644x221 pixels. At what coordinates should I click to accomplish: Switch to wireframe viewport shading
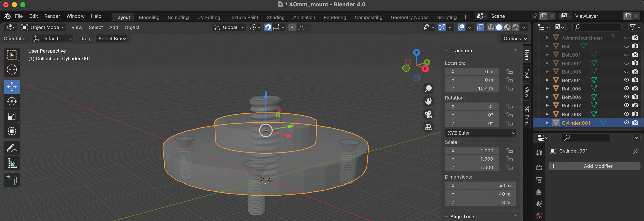tap(491, 27)
